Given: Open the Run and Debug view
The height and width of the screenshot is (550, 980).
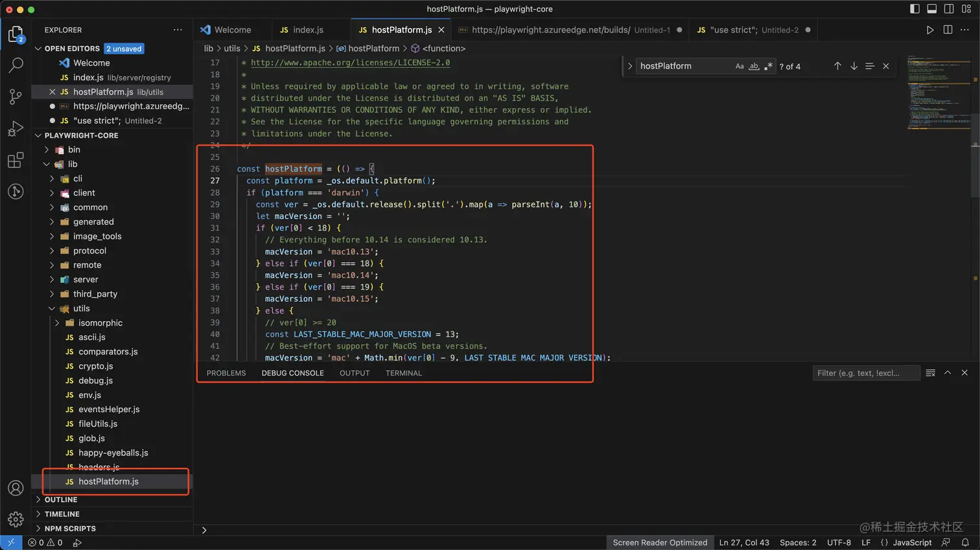Looking at the screenshot, I should pos(16,128).
